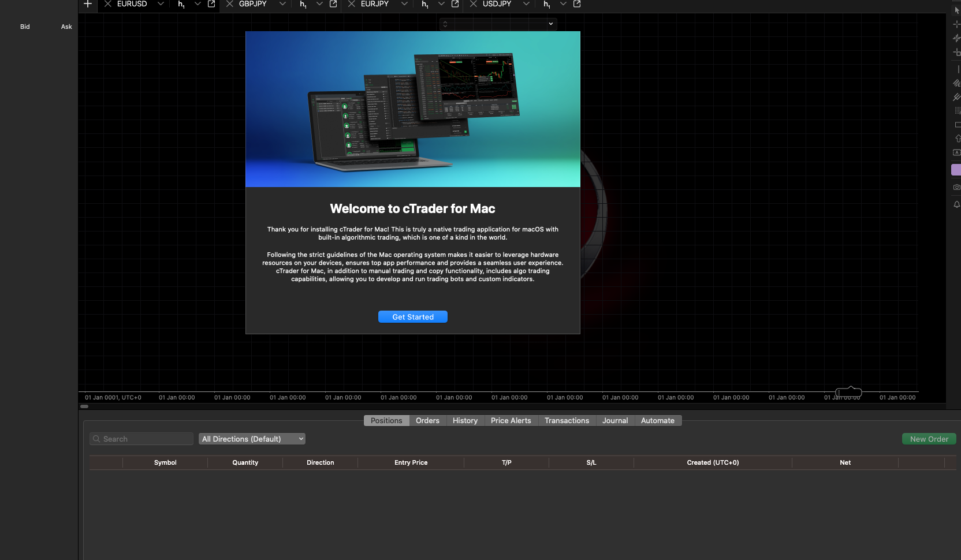Viewport: 961px width, 560px height.
Task: Click the h1 timeframe icon for USDJPY
Action: pyautogui.click(x=547, y=5)
